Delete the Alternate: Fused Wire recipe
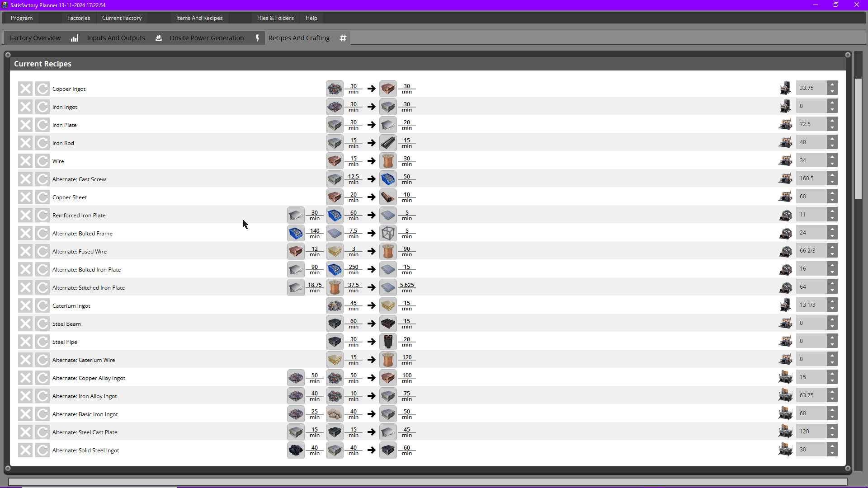 click(25, 251)
